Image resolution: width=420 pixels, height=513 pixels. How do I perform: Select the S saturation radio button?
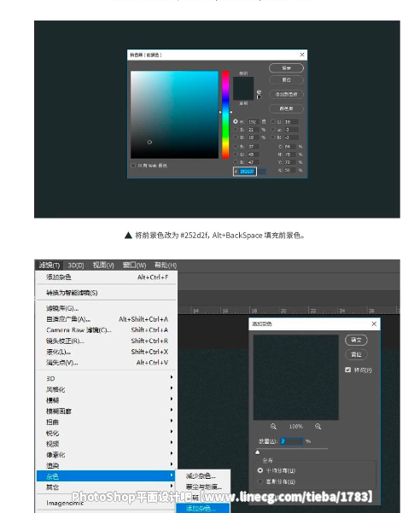click(236, 130)
